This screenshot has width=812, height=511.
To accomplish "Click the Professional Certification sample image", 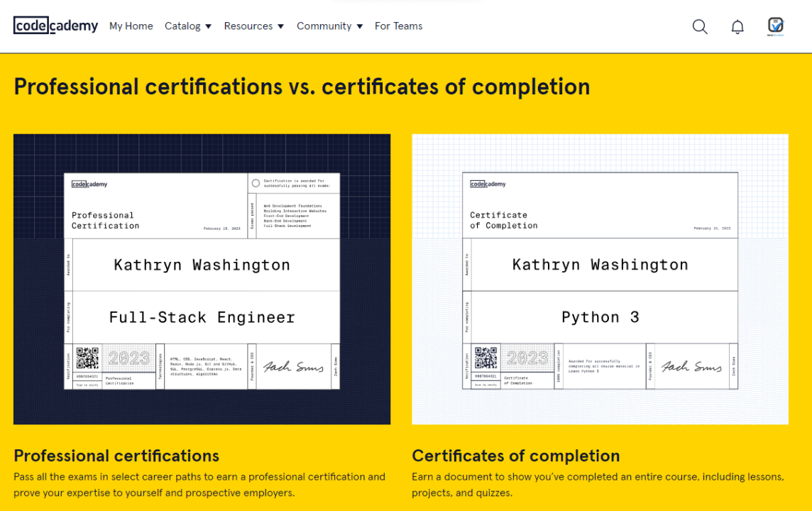I will point(202,279).
